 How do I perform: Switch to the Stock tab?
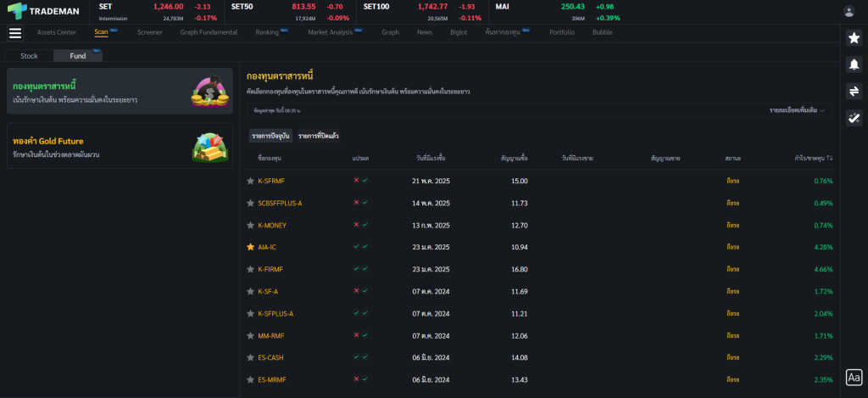coord(29,56)
